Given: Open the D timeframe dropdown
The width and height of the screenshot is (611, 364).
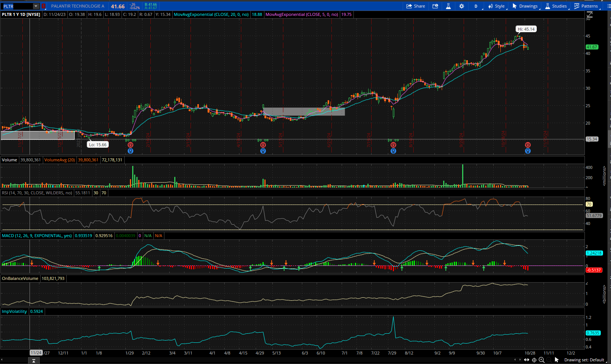Looking at the screenshot, I should [476, 6].
